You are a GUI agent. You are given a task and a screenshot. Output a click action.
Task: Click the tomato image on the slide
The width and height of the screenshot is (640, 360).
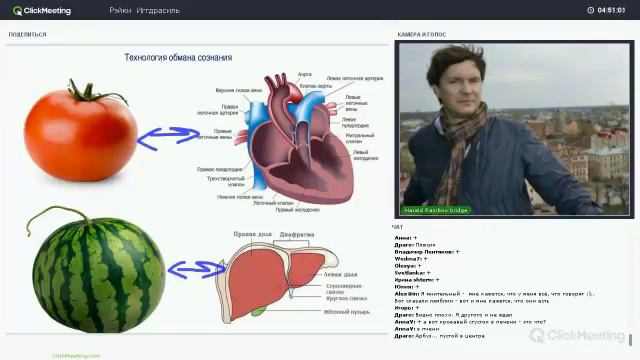tap(80, 131)
